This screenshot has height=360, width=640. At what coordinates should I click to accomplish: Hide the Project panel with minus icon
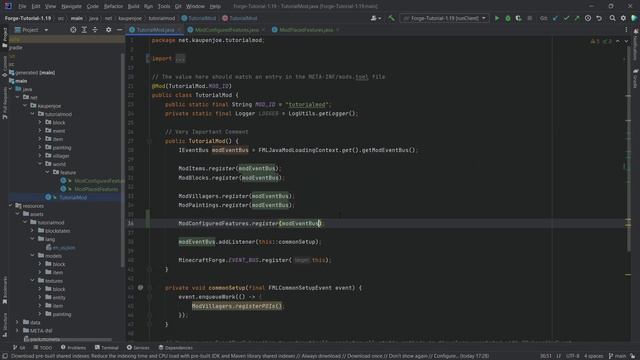[x=119, y=30]
